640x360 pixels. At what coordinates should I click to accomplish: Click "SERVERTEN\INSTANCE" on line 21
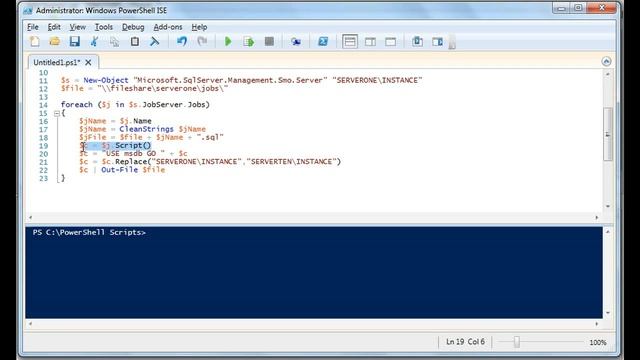tap(291, 162)
